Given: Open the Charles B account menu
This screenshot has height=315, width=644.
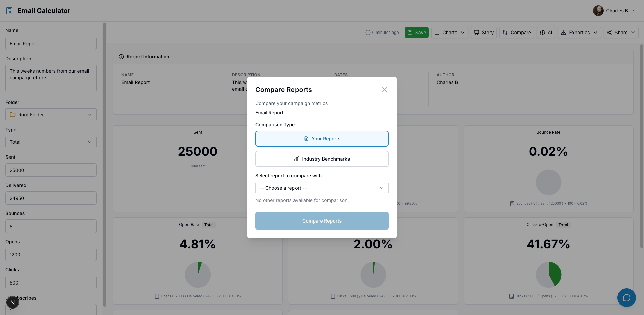Looking at the screenshot, I should (x=614, y=10).
